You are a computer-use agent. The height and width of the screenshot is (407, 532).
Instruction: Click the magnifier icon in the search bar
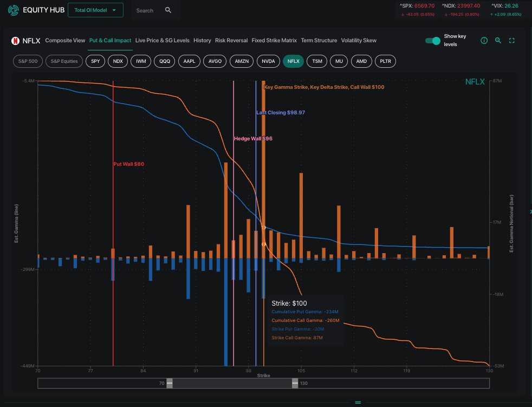167,10
